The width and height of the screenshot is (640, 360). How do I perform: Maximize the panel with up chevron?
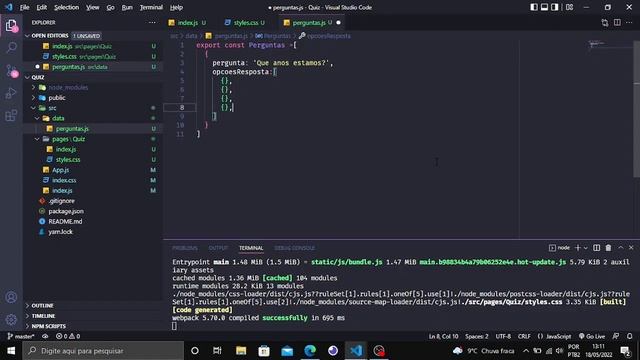tap(620, 248)
